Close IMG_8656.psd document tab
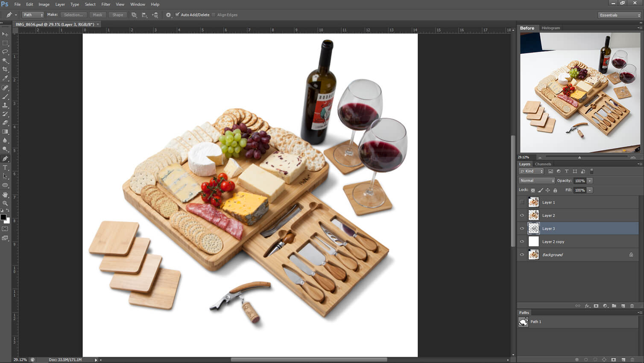 pyautogui.click(x=98, y=24)
